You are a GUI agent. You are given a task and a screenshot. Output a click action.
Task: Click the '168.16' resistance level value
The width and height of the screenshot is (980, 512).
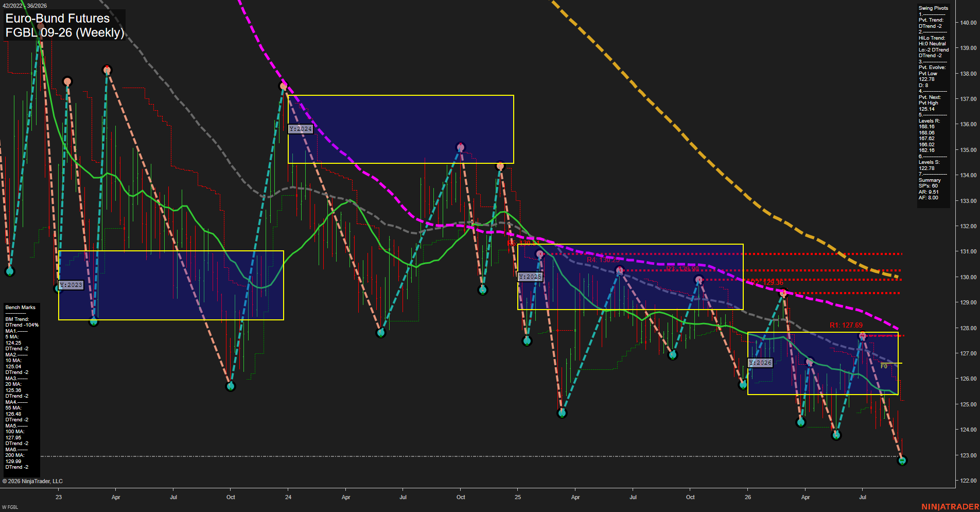[x=926, y=127]
